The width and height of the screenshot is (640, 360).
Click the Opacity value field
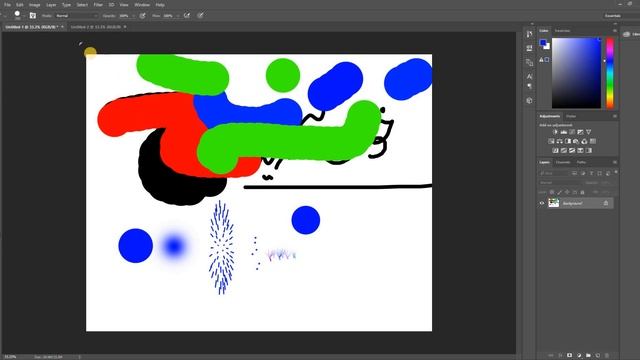(124, 16)
